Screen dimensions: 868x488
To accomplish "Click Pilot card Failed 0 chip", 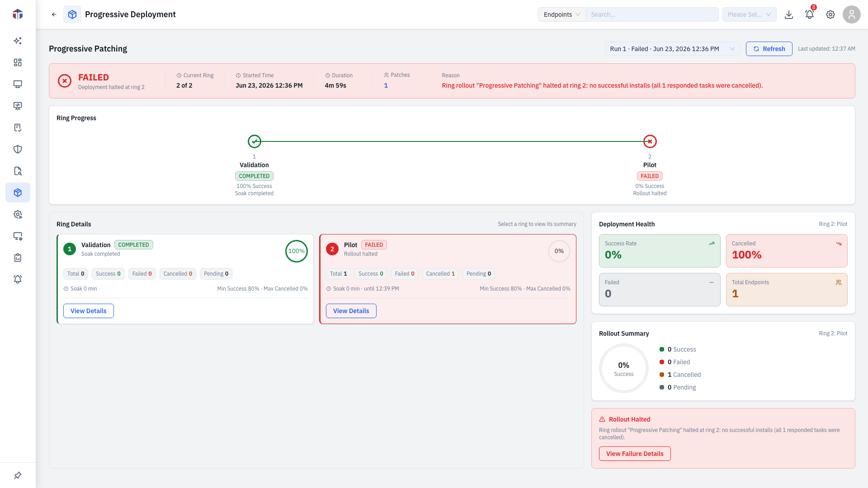I will (405, 274).
